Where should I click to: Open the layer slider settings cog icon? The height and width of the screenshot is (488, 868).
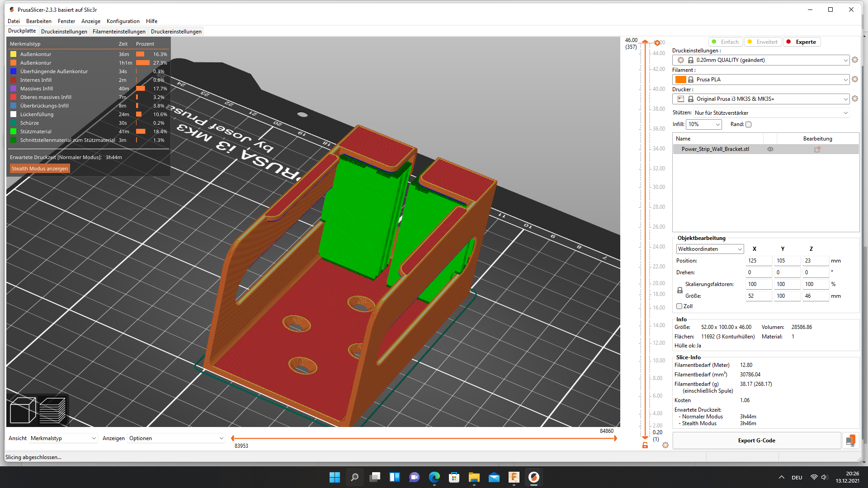point(665,445)
